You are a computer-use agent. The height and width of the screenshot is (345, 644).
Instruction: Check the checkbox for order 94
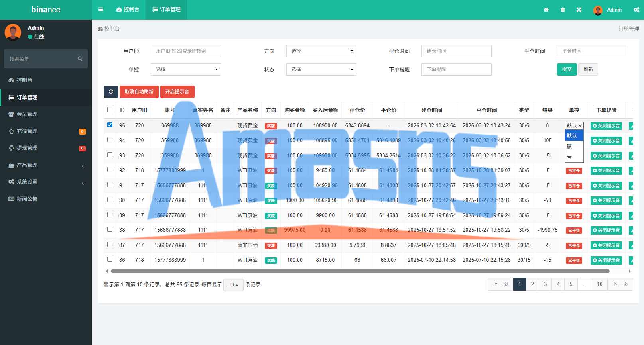point(110,140)
